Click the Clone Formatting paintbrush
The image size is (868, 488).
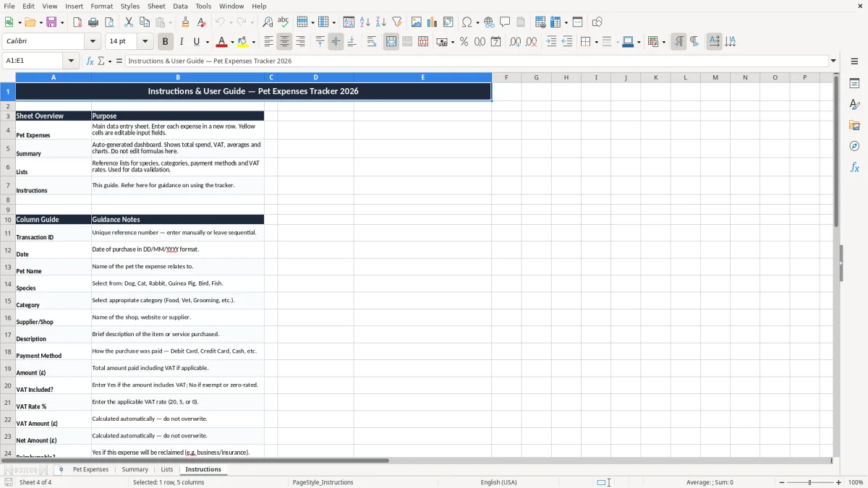186,22
